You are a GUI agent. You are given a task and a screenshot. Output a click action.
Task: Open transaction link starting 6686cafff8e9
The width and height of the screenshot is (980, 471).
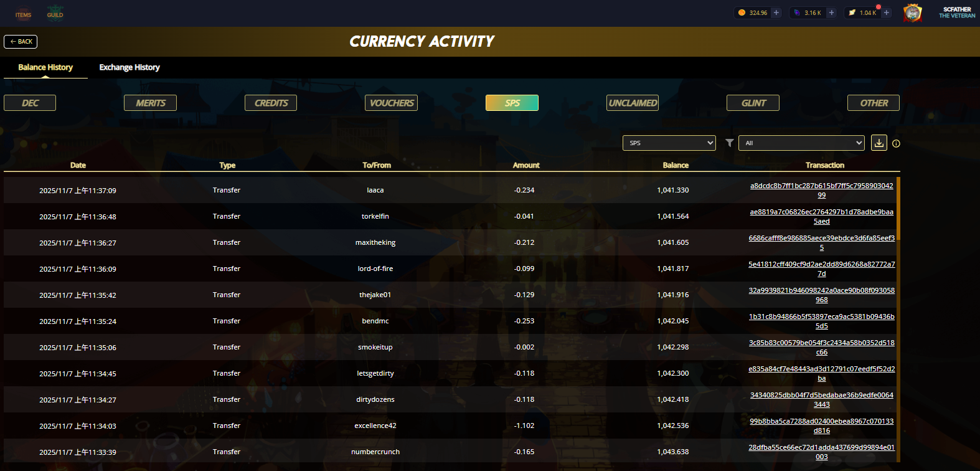(822, 243)
